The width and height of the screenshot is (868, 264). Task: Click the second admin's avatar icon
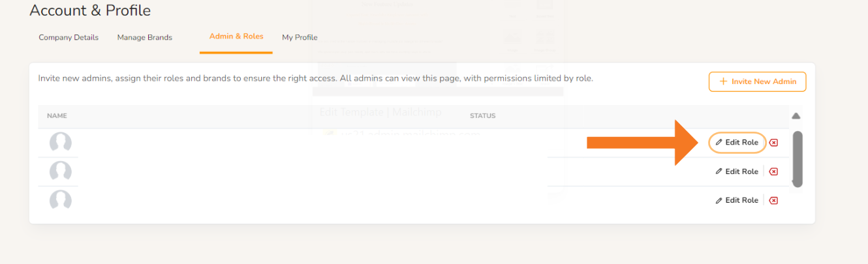[61, 171]
